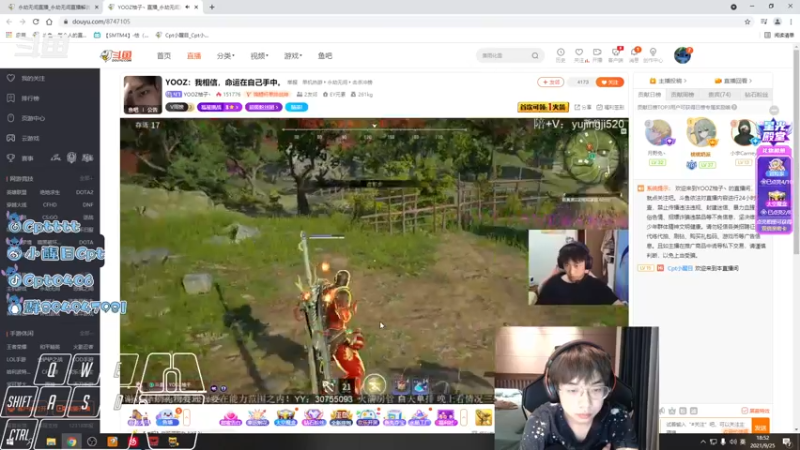The width and height of the screenshot is (800, 450).
Task: Open a new Chrome tab
Action: 212,7
